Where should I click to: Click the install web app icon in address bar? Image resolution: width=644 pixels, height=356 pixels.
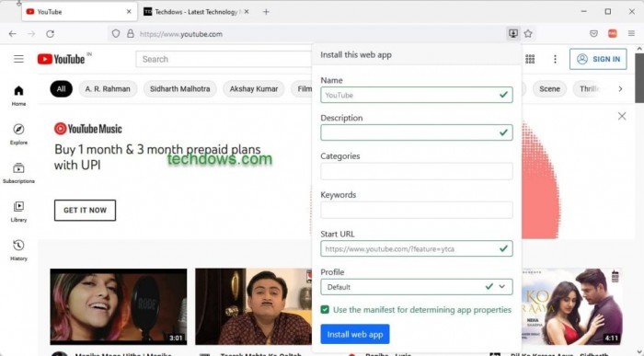point(513,34)
